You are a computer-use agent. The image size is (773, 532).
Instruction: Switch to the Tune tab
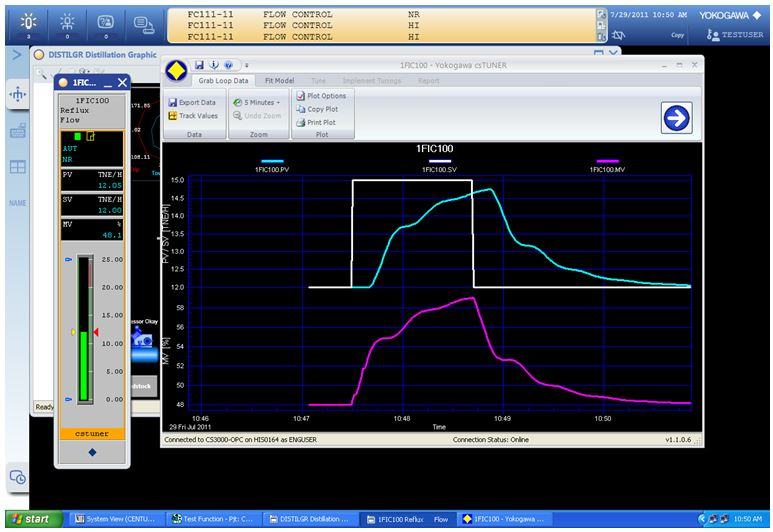pos(318,81)
